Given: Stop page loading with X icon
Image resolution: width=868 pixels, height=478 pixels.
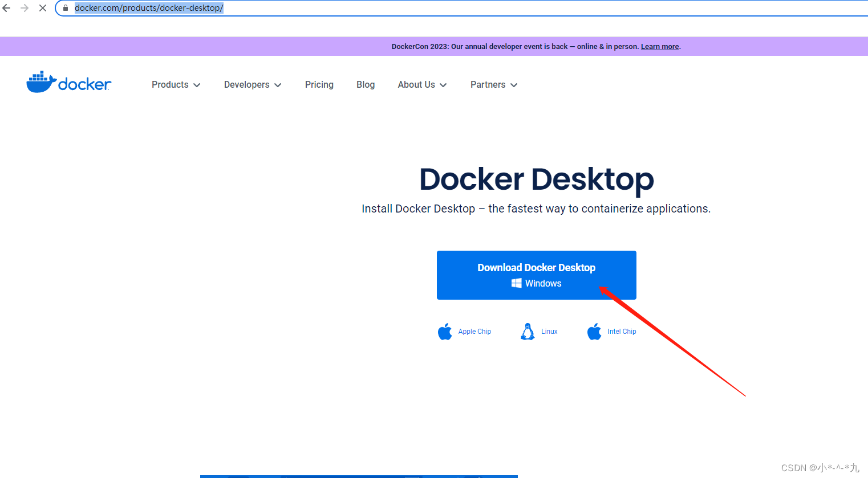Looking at the screenshot, I should pyautogui.click(x=43, y=8).
